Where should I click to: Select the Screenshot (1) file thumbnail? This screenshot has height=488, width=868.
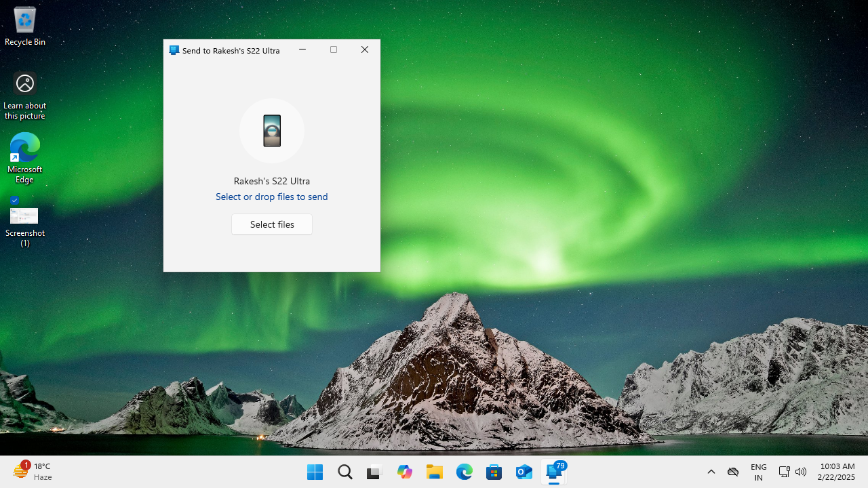coord(24,216)
